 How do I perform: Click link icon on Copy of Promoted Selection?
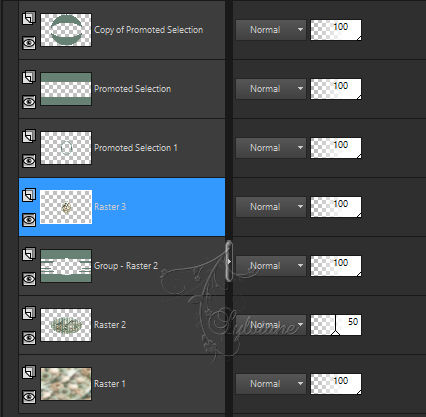[29, 18]
